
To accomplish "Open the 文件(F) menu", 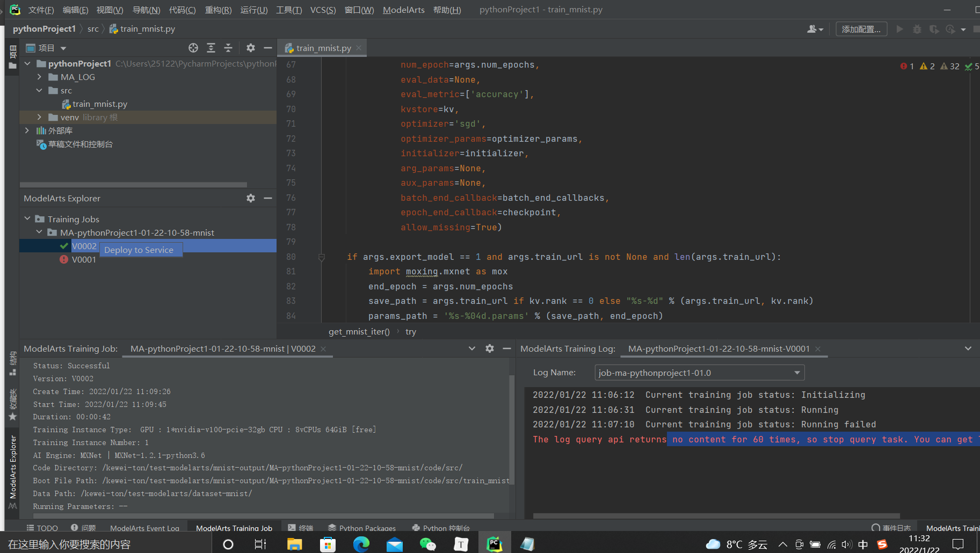I will pyautogui.click(x=41, y=10).
